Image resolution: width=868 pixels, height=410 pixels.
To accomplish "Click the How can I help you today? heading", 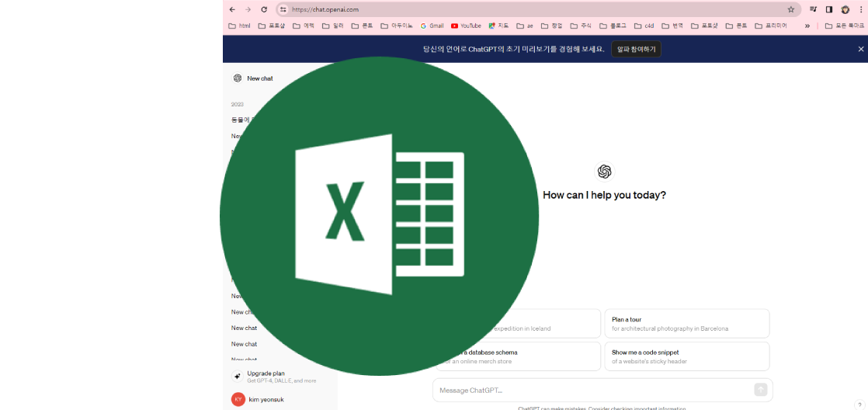I will point(605,195).
